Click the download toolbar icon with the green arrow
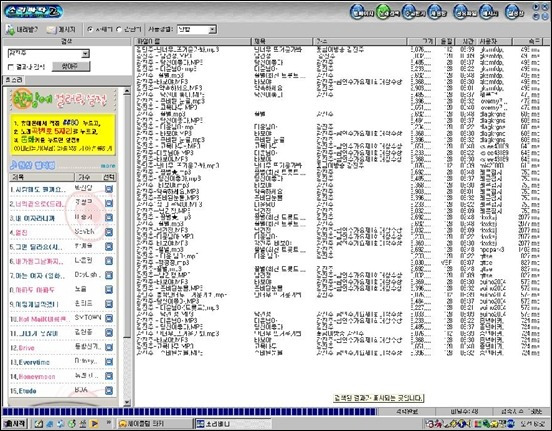The width and height of the screenshot is (552, 431). [x=10, y=30]
